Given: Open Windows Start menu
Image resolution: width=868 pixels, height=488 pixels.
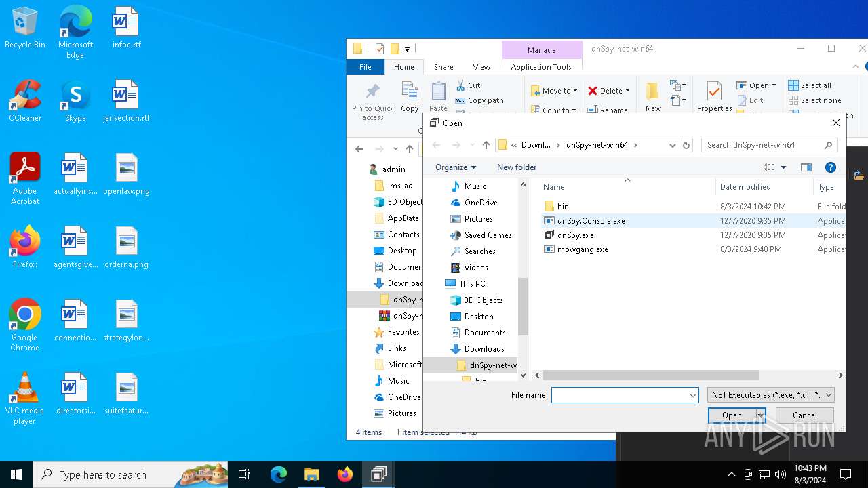Looking at the screenshot, I should pyautogui.click(x=16, y=474).
